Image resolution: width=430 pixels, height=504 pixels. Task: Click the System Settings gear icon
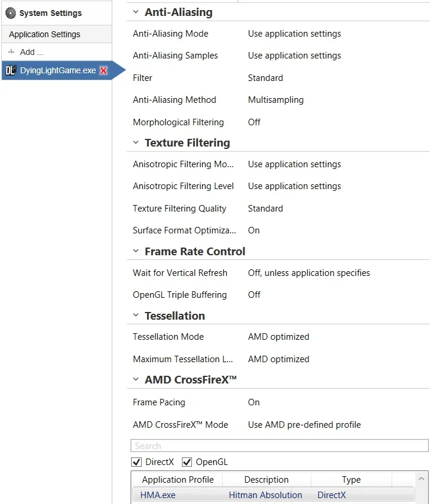coord(11,13)
